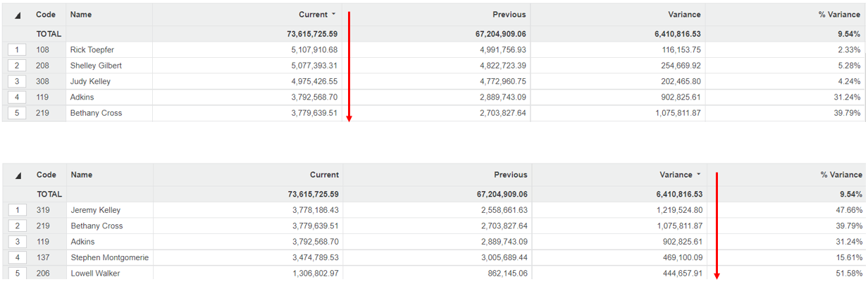Select the 1,219,524.80 variance cell
This screenshot has height=282, width=868.
click(x=675, y=210)
